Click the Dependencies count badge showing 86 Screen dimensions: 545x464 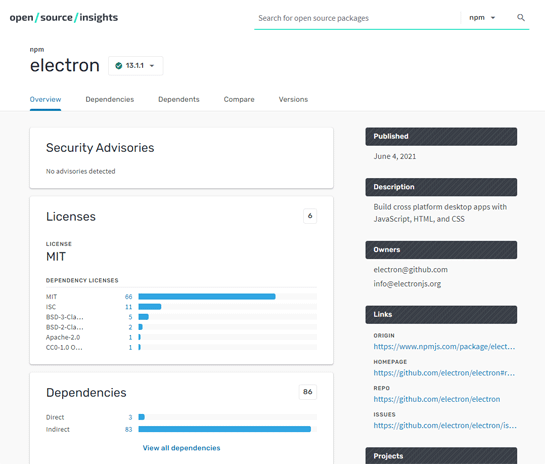coord(308,392)
